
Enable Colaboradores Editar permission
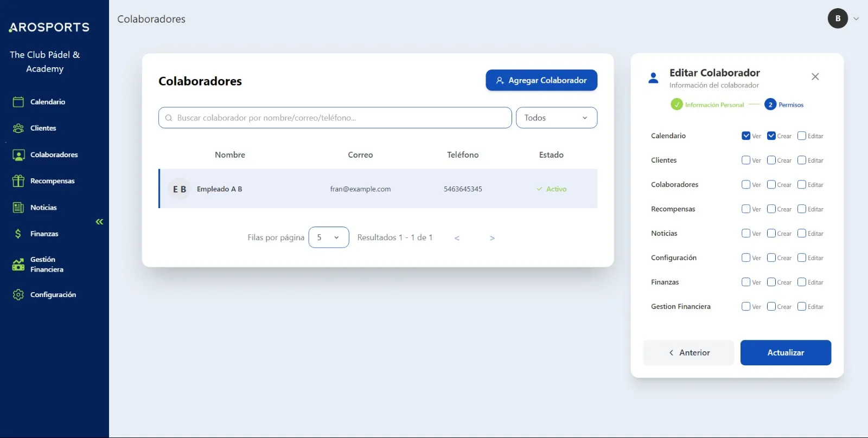pos(802,184)
